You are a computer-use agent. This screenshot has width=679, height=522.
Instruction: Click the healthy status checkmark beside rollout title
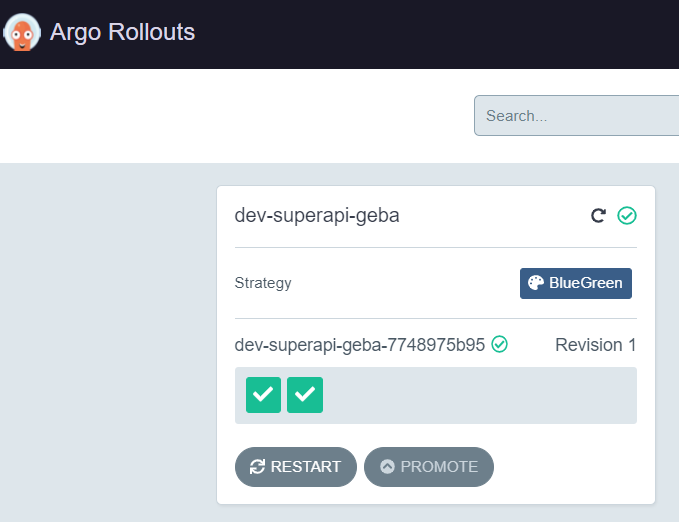click(627, 215)
